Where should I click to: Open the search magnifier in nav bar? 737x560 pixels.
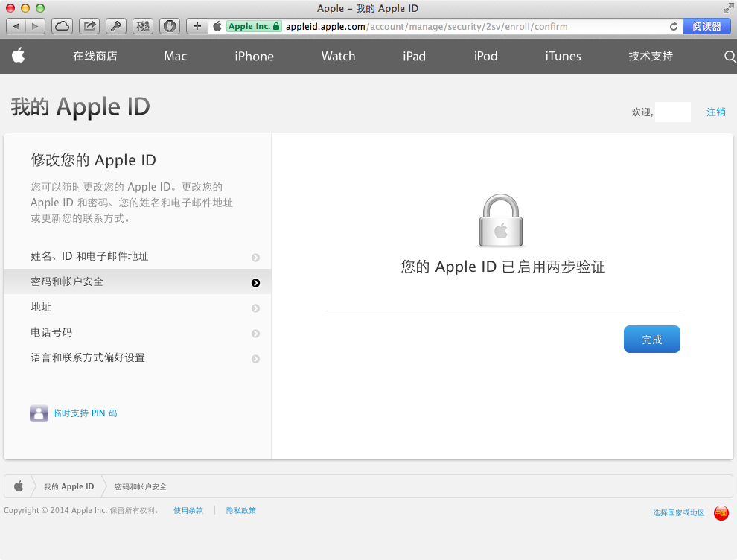[x=730, y=57]
